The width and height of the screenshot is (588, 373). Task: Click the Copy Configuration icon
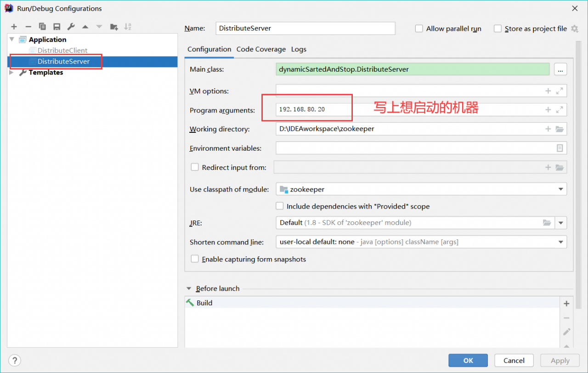(x=42, y=27)
